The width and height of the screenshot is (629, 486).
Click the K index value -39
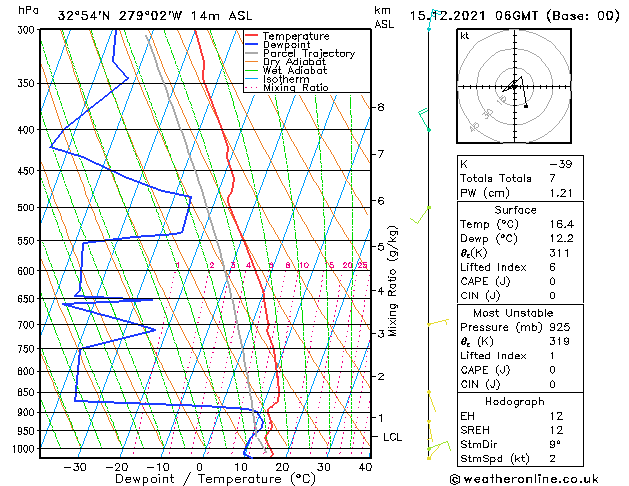561,164
